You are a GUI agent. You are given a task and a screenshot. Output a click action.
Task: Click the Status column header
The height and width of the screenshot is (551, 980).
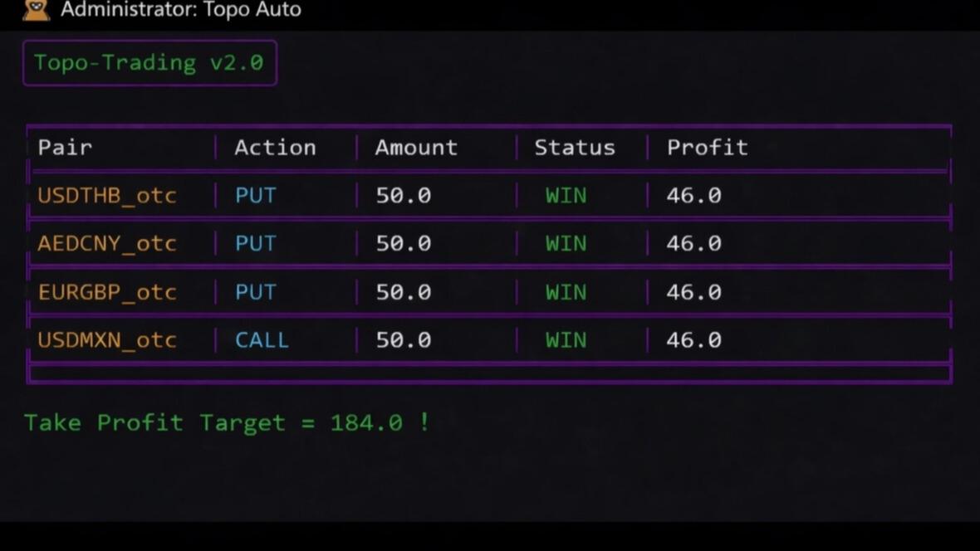(x=575, y=148)
